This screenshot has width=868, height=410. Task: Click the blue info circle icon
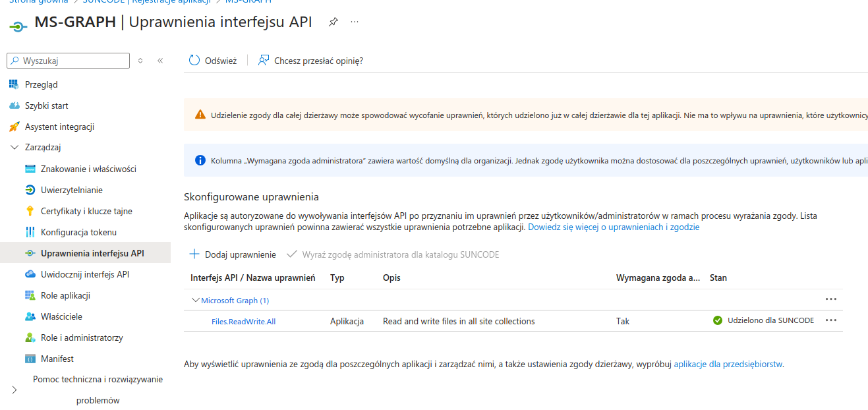200,160
